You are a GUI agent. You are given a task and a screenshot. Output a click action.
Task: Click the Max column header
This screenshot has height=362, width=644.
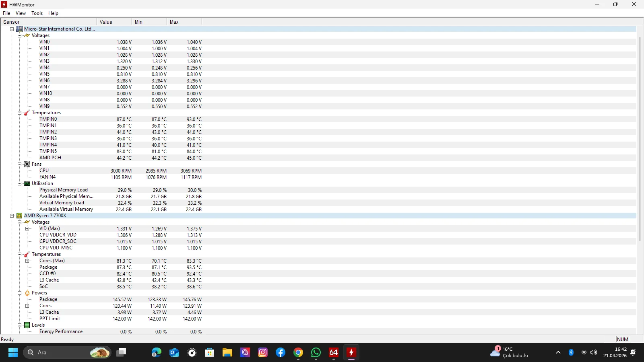pos(184,22)
